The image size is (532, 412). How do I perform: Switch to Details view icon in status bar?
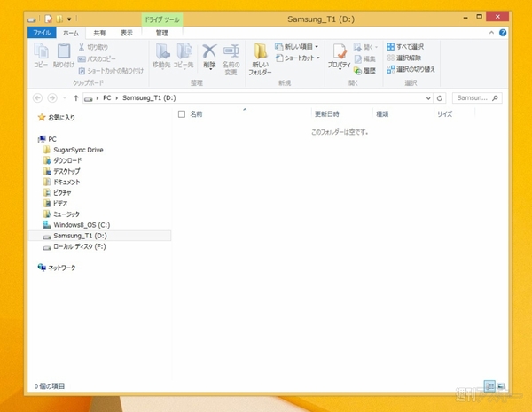coord(489,386)
